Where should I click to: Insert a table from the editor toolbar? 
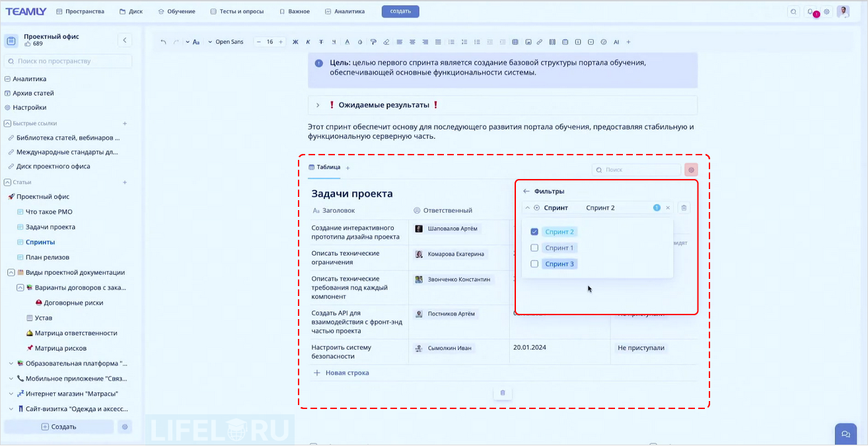515,42
